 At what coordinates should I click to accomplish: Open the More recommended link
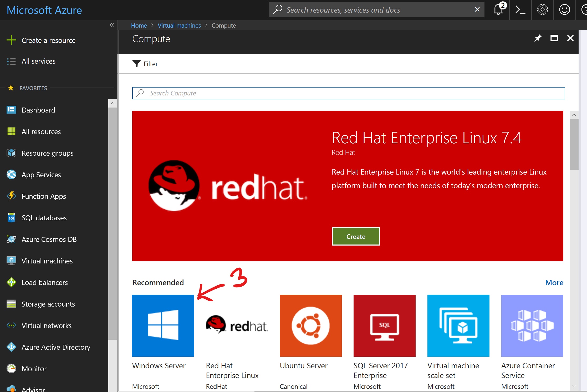pos(554,283)
